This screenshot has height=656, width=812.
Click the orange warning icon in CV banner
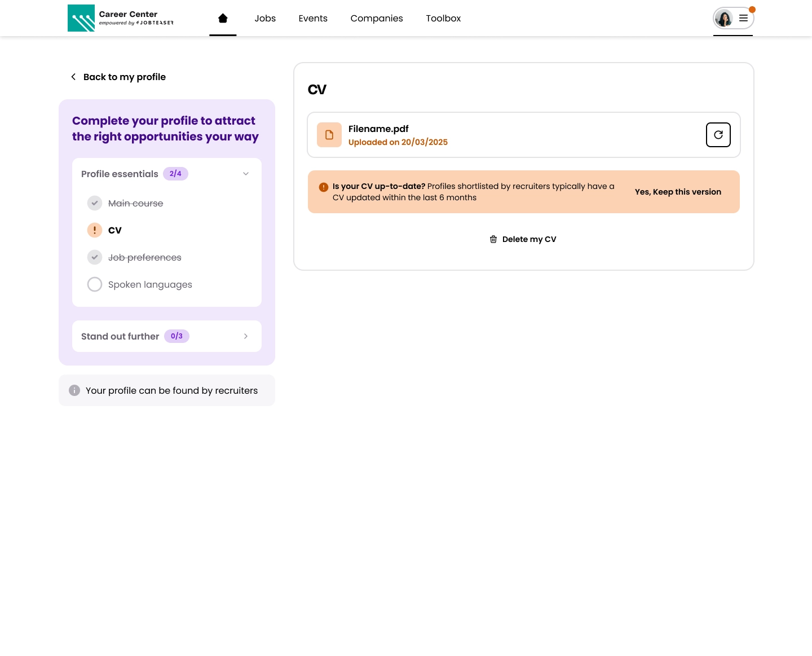324,187
